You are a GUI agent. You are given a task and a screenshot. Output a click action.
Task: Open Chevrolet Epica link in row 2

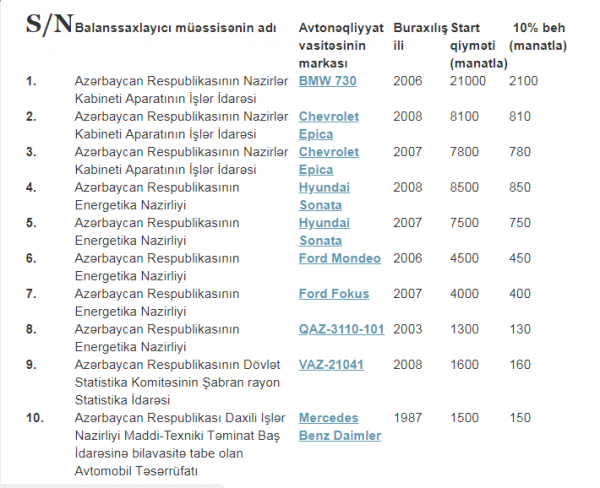pos(329,125)
